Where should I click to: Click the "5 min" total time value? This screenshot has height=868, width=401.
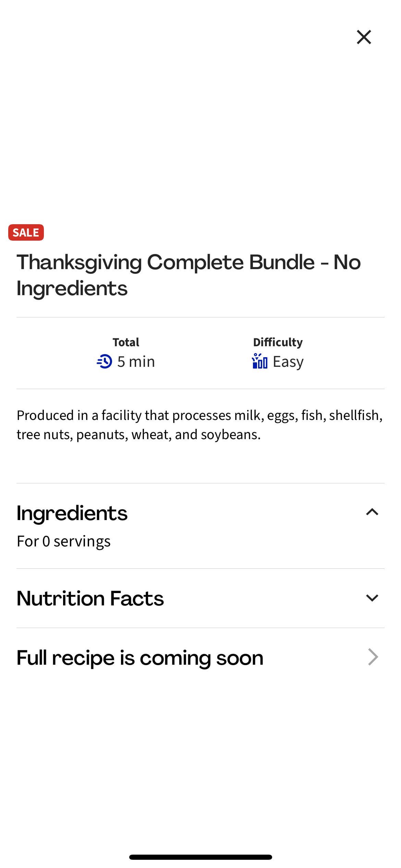pyautogui.click(x=136, y=362)
